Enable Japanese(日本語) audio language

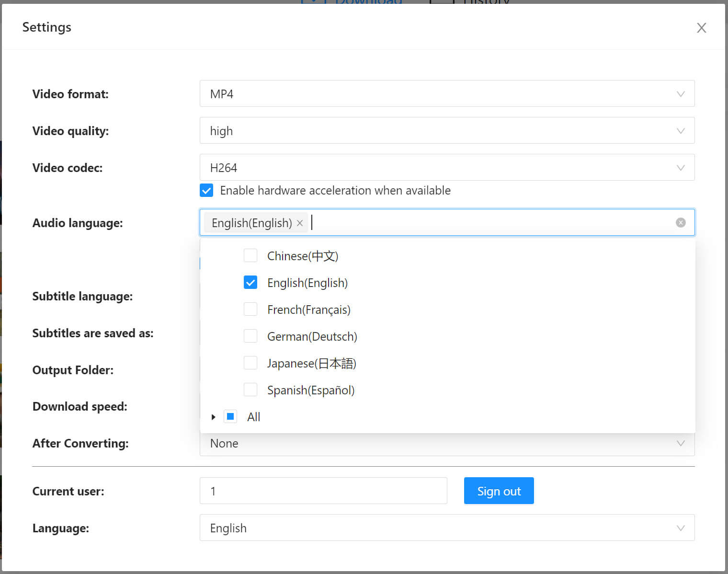tap(250, 363)
